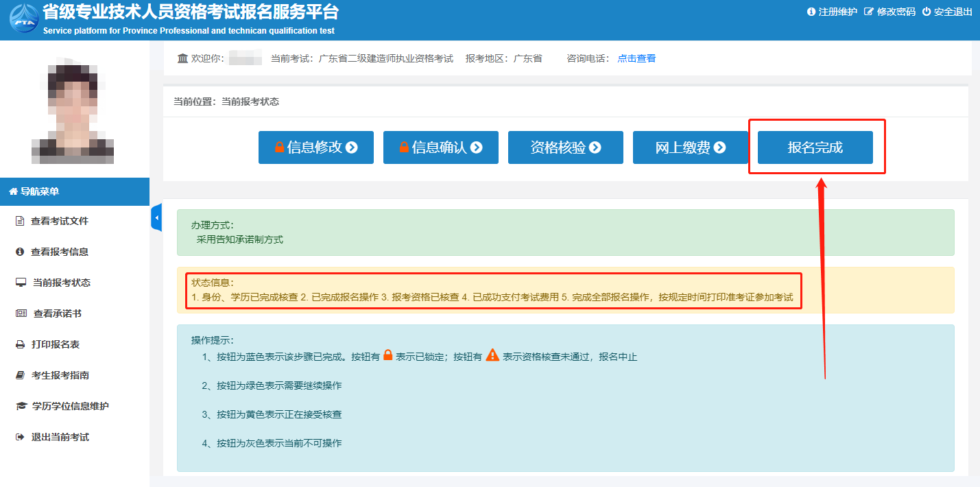
Task: Click 安全退出 to log out
Action: (947, 12)
